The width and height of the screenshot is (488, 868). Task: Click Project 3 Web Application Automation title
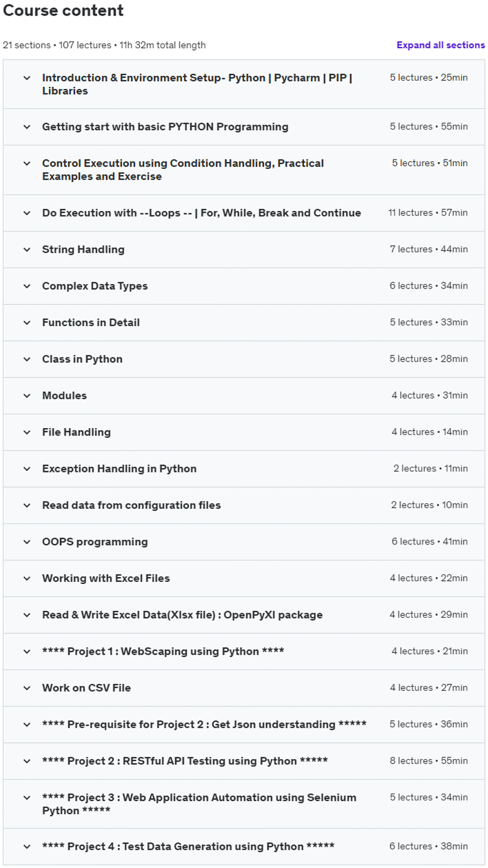tap(199, 804)
